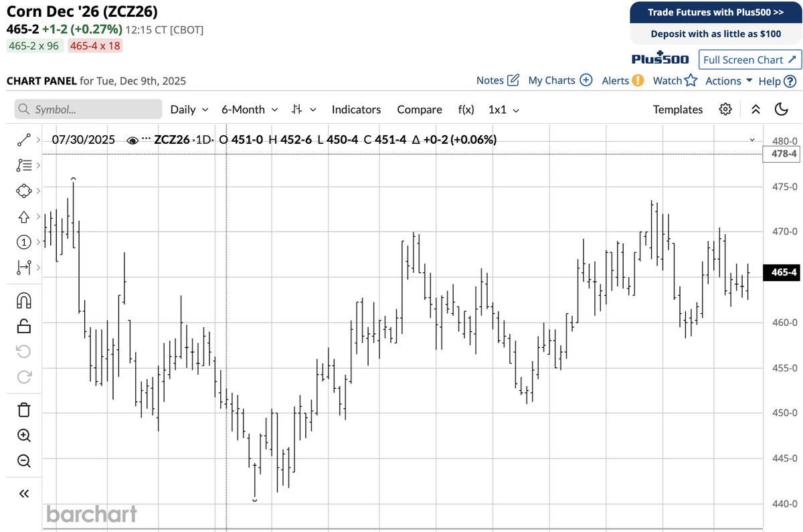Click the green bid 465-2 x 96

tap(34, 46)
